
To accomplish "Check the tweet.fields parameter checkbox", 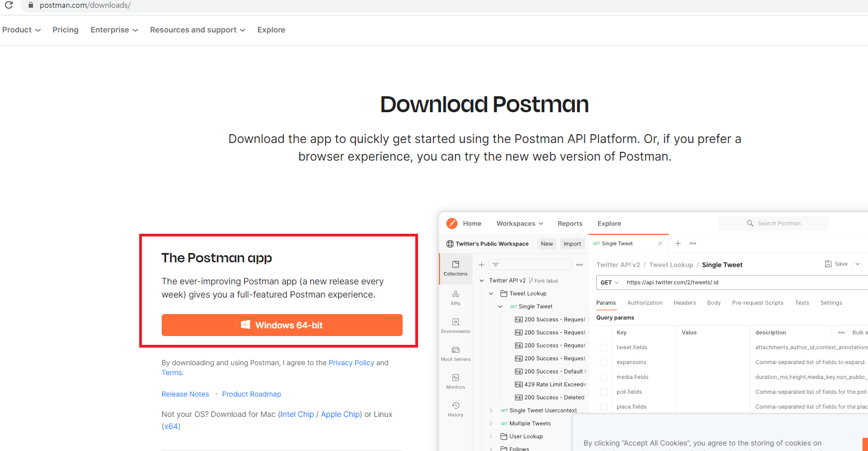I will [604, 348].
